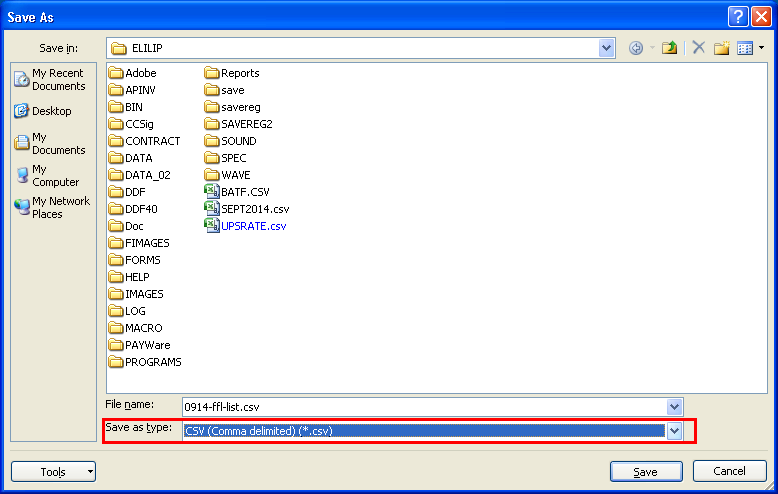Select the Reports folder
The image size is (778, 494).
click(x=232, y=73)
